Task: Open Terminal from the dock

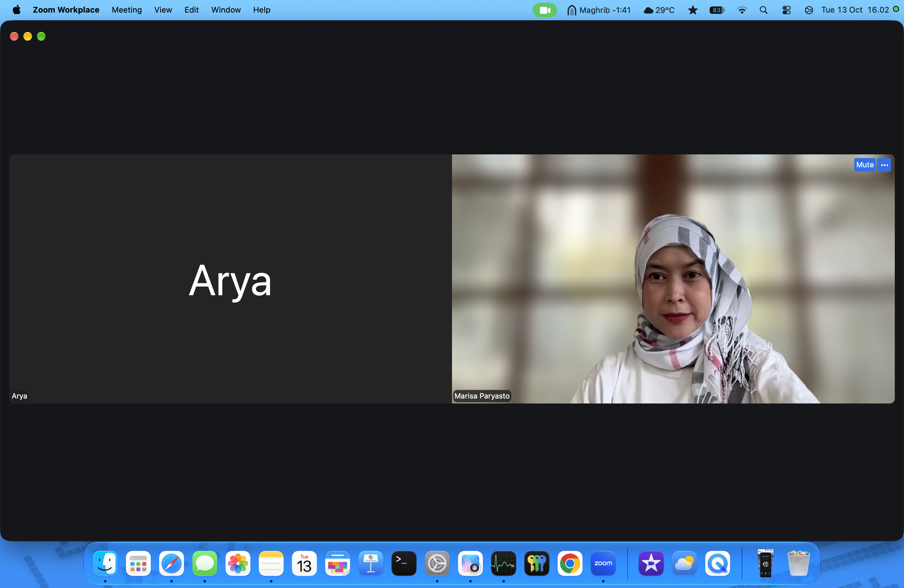Action: (404, 563)
